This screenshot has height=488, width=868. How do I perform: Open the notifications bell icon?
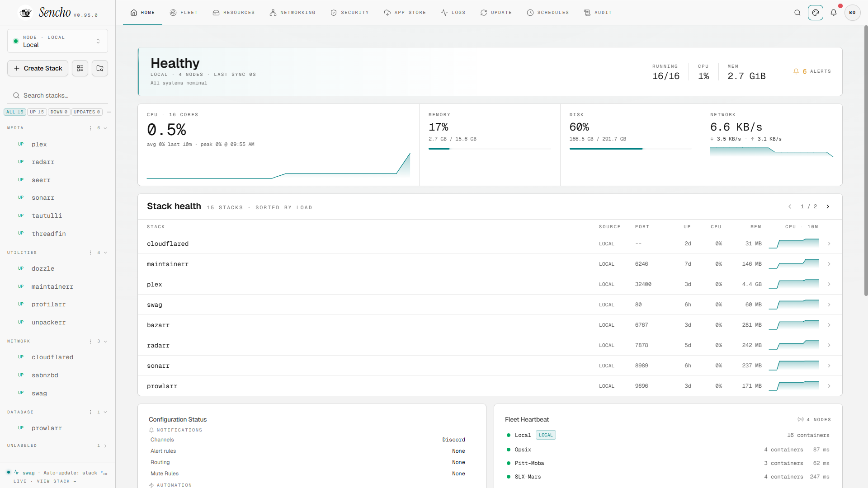834,13
